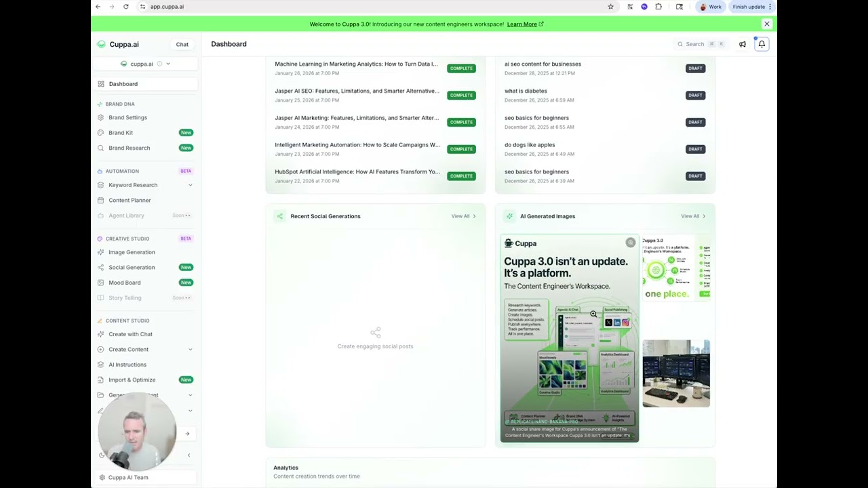Image resolution: width=868 pixels, height=488 pixels.
Task: Expand the Create Content submenu chevron
Action: pyautogui.click(x=190, y=349)
